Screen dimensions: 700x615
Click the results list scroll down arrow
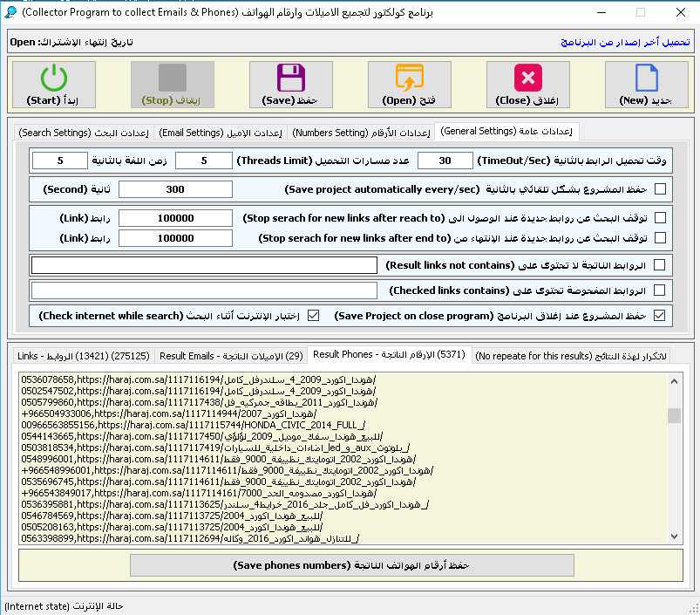[x=674, y=536]
